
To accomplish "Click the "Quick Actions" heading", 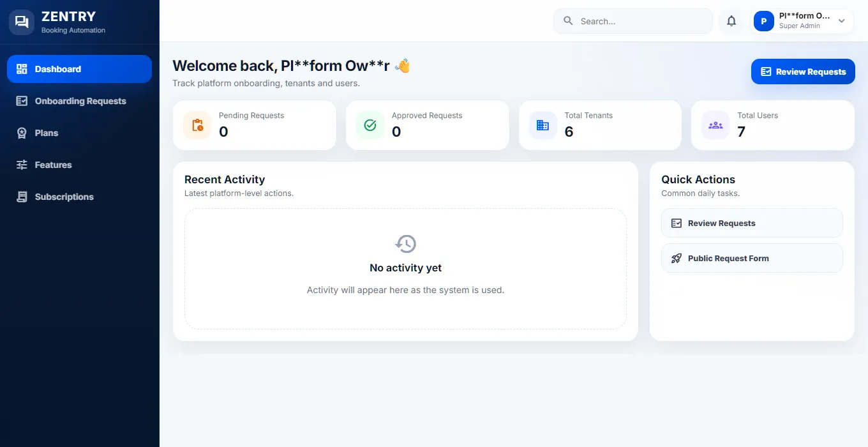I will point(698,179).
